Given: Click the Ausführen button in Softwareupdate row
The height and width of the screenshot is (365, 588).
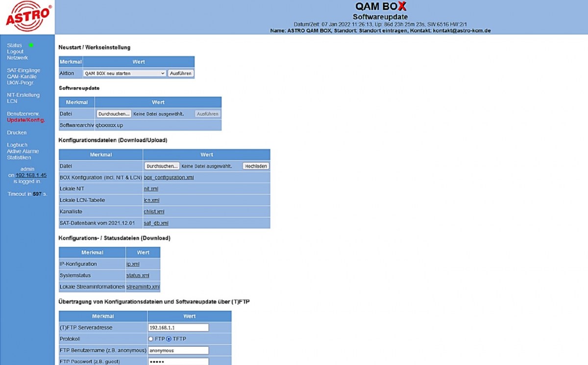Looking at the screenshot, I should [207, 114].
